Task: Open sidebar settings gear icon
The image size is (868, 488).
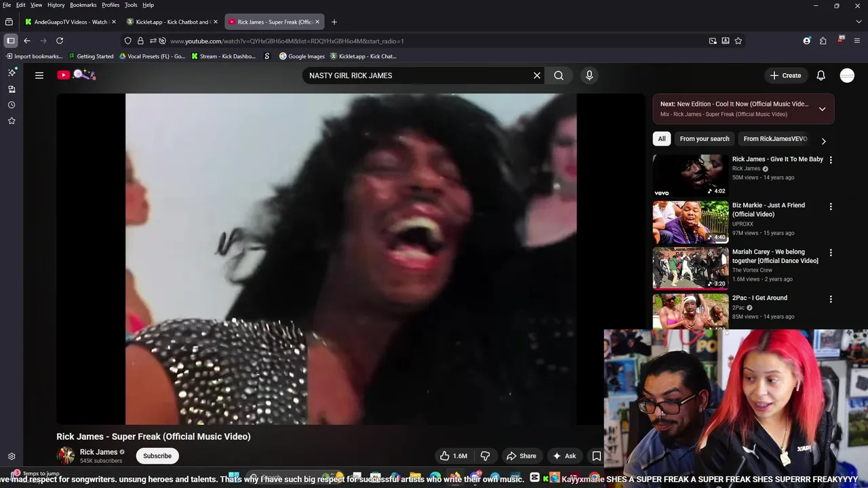Action: pyautogui.click(x=12, y=457)
